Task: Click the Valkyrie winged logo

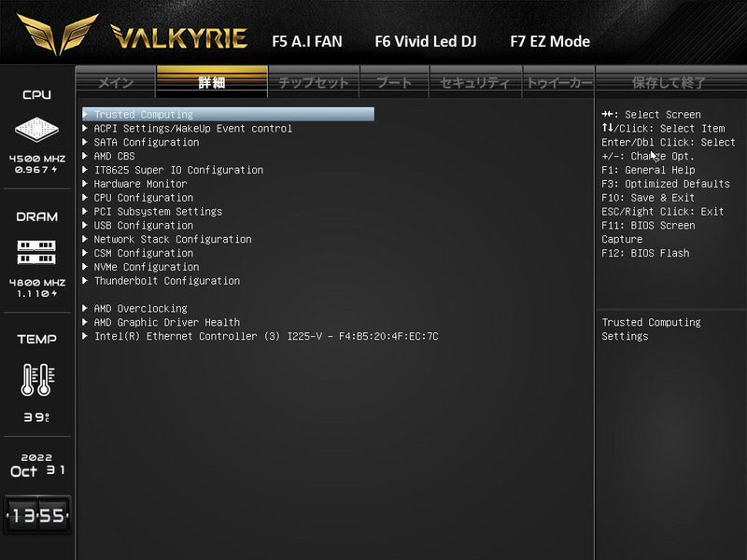Action: click(x=58, y=35)
